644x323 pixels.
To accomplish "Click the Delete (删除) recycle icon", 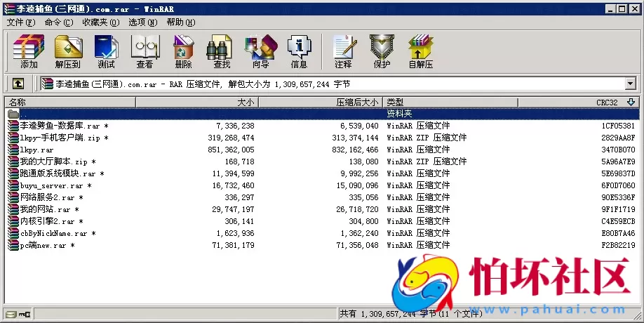I will click(184, 51).
